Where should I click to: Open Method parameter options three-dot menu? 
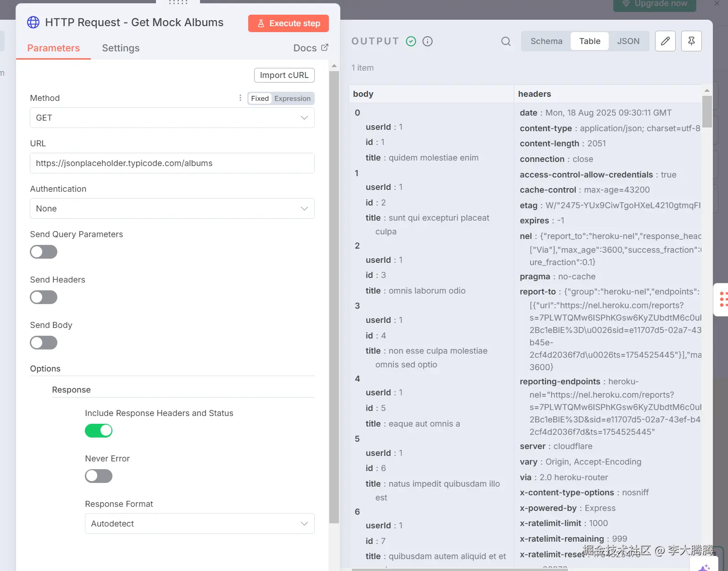[x=240, y=98]
